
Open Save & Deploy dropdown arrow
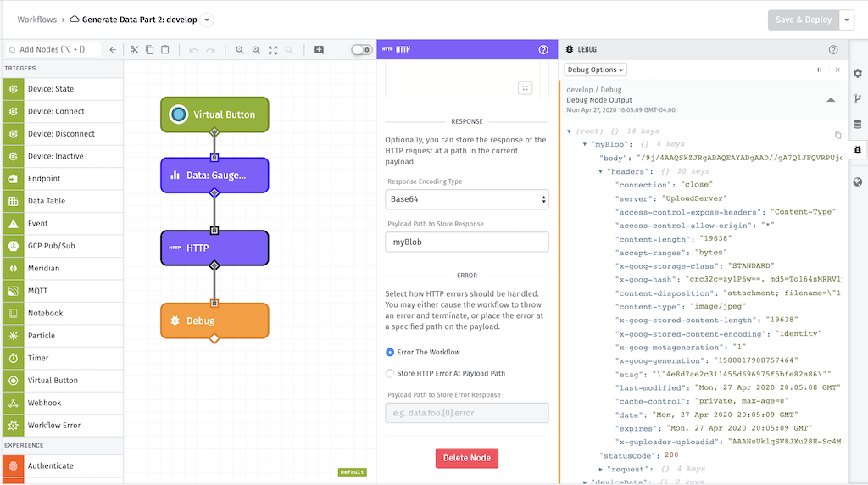(847, 20)
